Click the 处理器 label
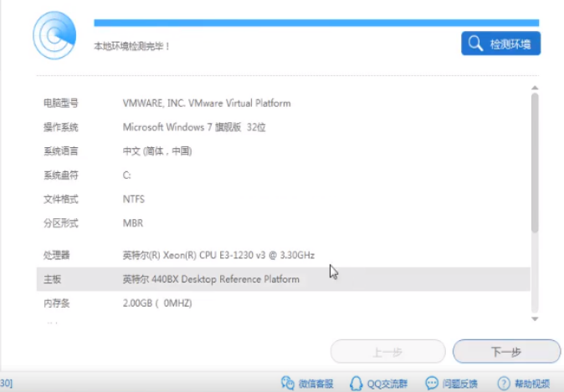The width and height of the screenshot is (564, 392). tap(56, 255)
